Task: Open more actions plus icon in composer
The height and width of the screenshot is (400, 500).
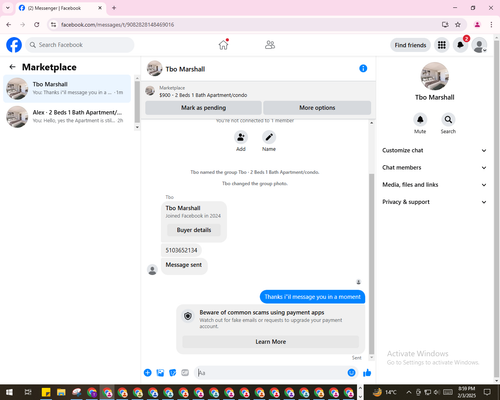Action: click(x=147, y=373)
